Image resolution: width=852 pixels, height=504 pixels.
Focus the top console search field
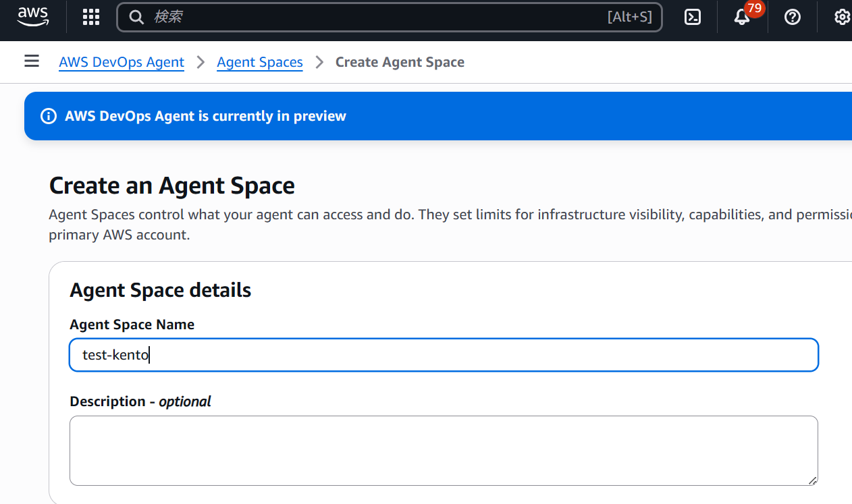click(x=378, y=17)
